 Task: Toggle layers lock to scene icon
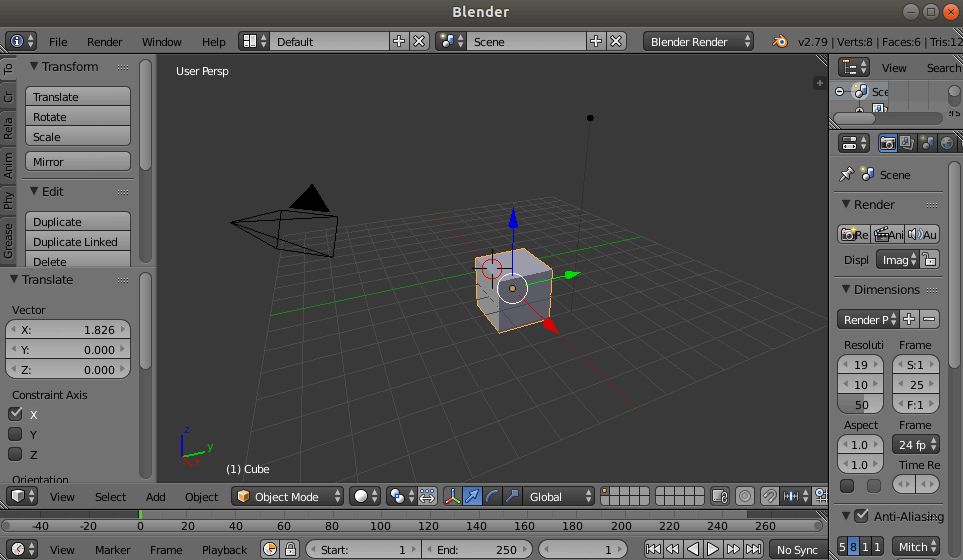(720, 496)
